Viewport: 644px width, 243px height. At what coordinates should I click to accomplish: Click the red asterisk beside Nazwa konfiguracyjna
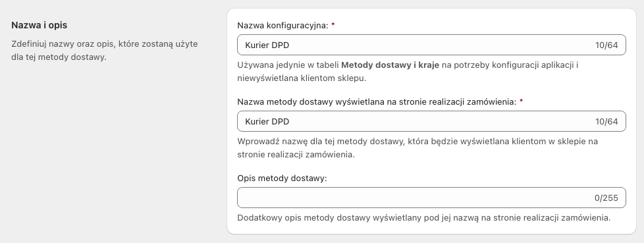point(333,25)
